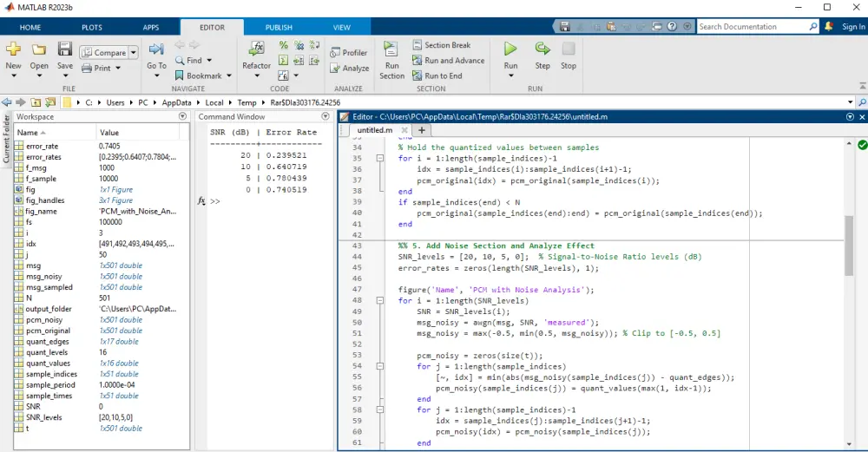
Task: Collapse the for loop fold at line 35
Action: pyautogui.click(x=380, y=158)
